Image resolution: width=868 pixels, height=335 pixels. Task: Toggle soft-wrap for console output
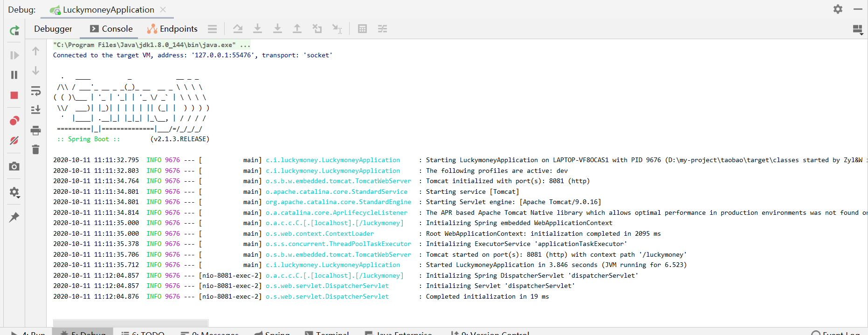tap(36, 90)
